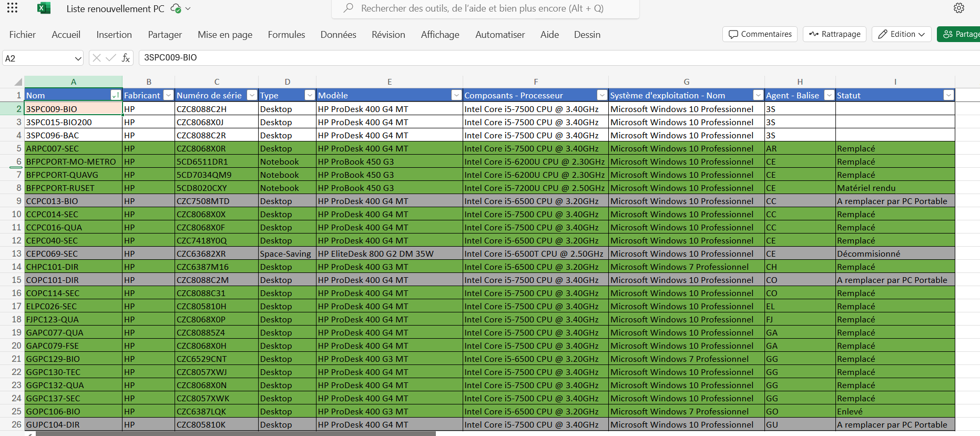
Task: Select A remplacer par PC Portable in row 9
Action: pyautogui.click(x=895, y=201)
